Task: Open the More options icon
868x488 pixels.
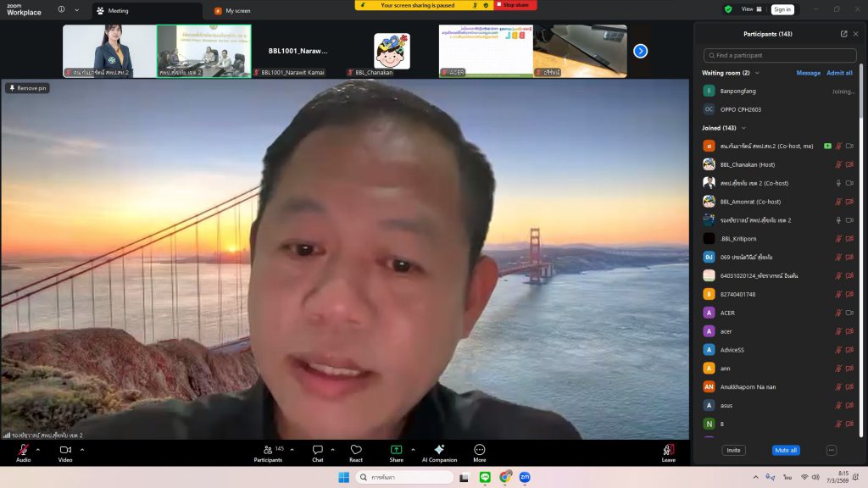Action: coord(480,450)
